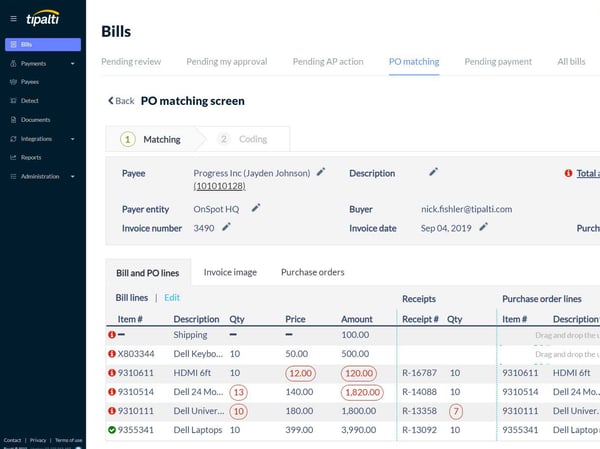Image resolution: width=600 pixels, height=449 pixels.
Task: Click green check icon on 9355341 row
Action: click(x=112, y=430)
